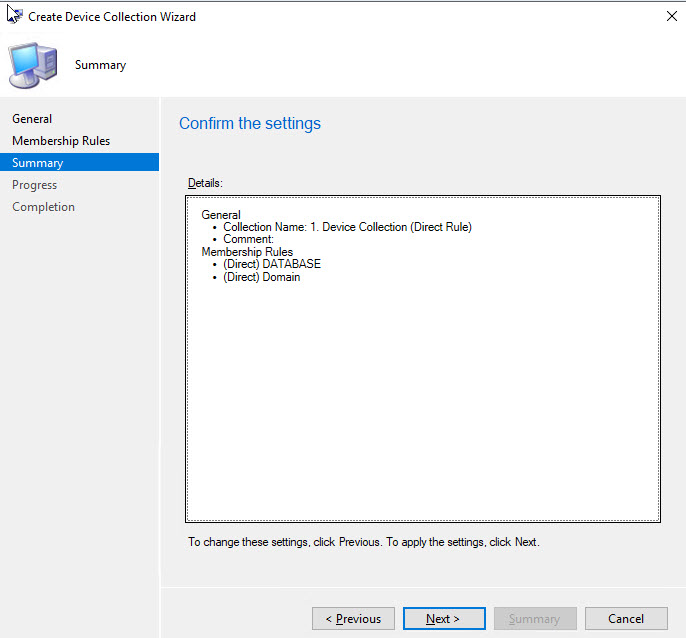The width and height of the screenshot is (686, 638).
Task: Select the (Direct) DATABASE rule entry
Action: 272,265
